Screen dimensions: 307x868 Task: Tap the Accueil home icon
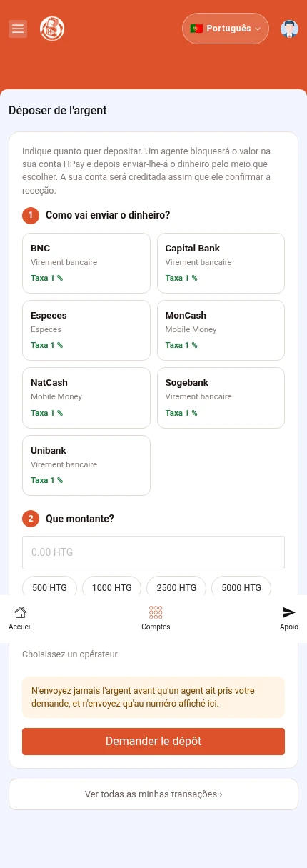coord(20,612)
